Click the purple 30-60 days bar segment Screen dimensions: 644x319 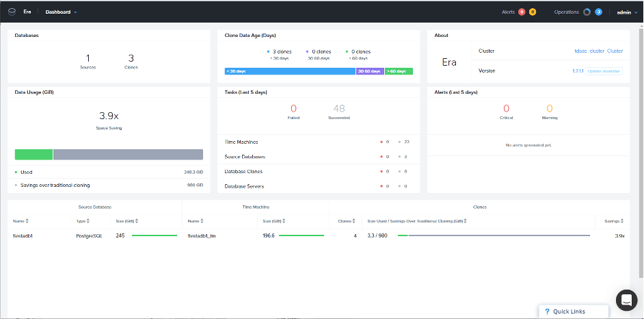pos(370,71)
